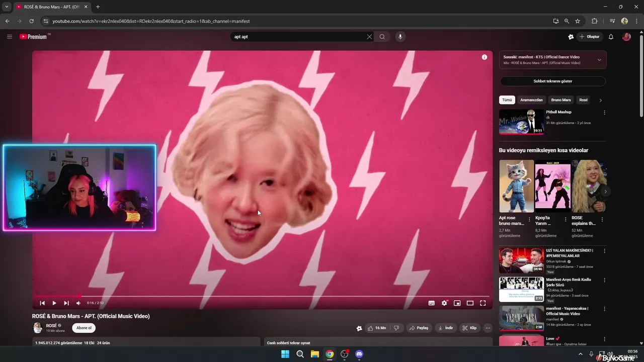Open the ask/AI sparkle icon beside like
This screenshot has height=362, width=644.
click(359, 328)
